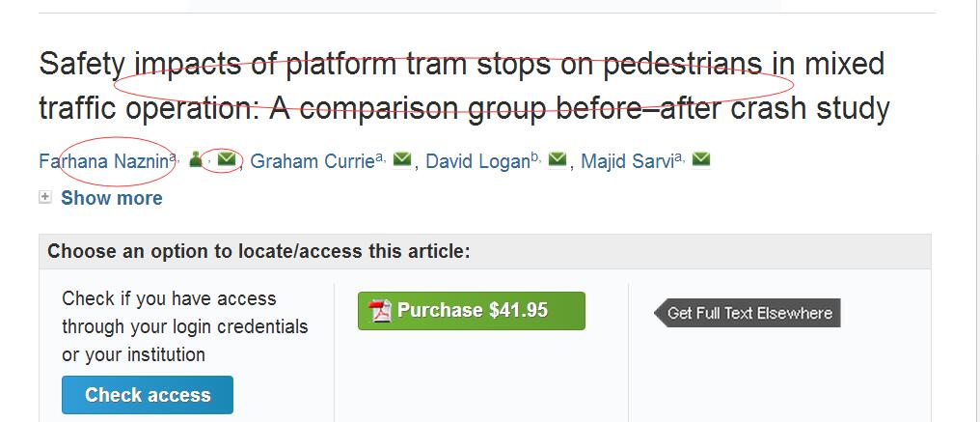Open the author profile icon beside Farhana Naznin
This screenshot has width=980, height=422.
tap(196, 159)
